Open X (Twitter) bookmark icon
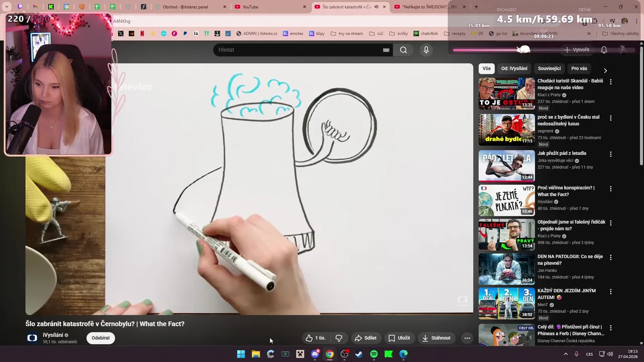The image size is (644, 362). 121,34
